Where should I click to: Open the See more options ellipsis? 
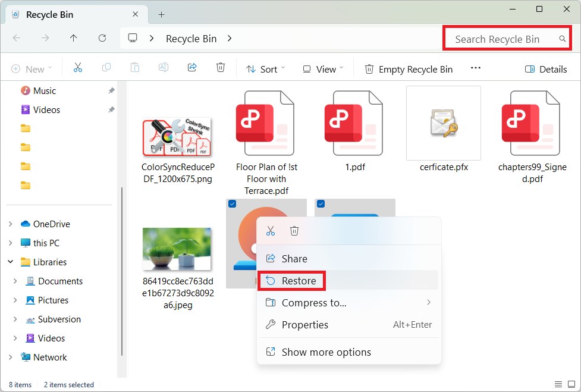[x=475, y=69]
